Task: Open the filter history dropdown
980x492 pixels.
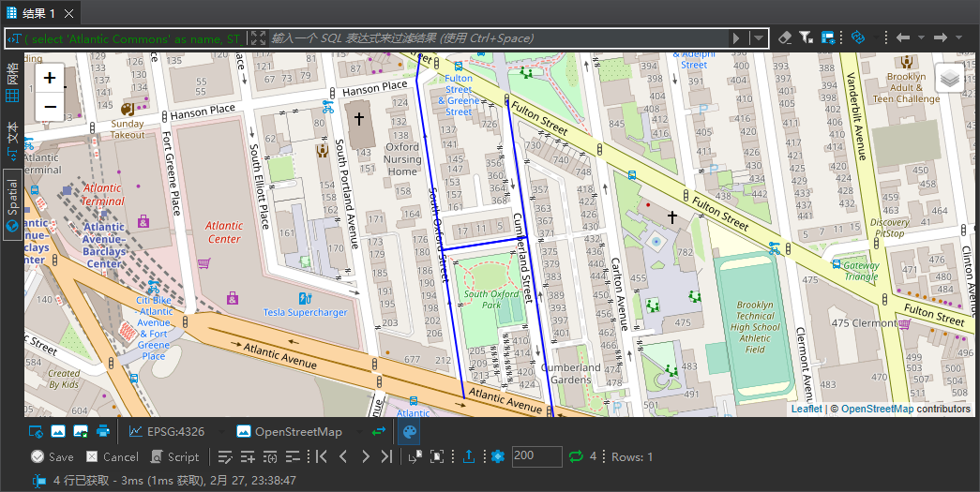Action: [x=758, y=38]
